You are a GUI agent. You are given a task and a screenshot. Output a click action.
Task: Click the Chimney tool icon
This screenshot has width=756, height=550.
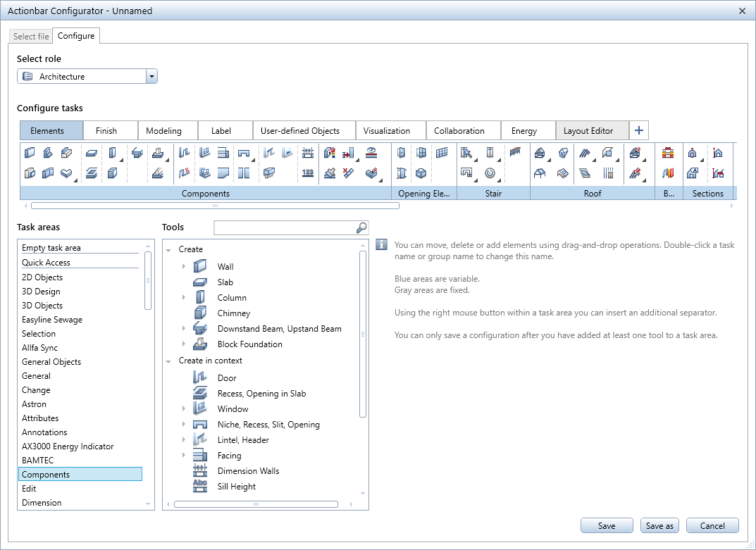point(200,313)
